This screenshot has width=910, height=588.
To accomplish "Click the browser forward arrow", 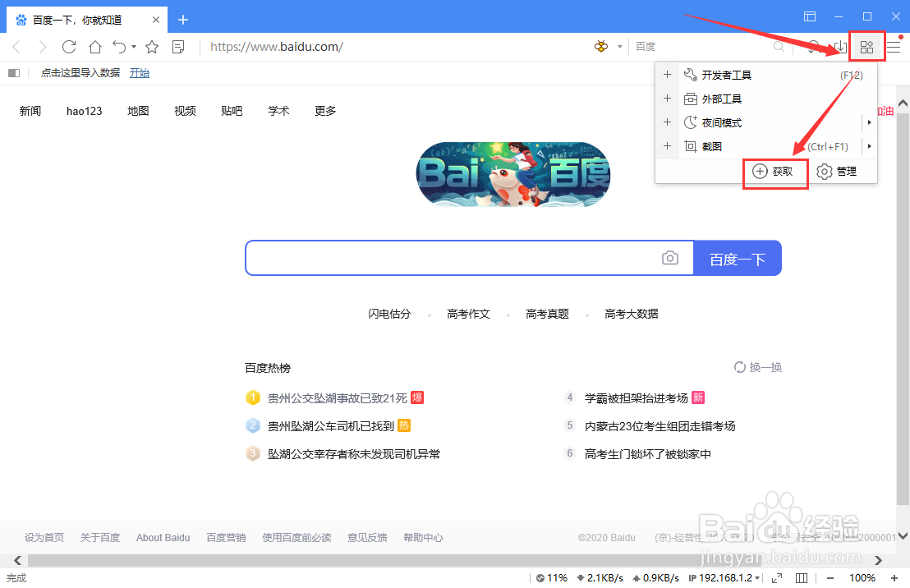I will (42, 47).
